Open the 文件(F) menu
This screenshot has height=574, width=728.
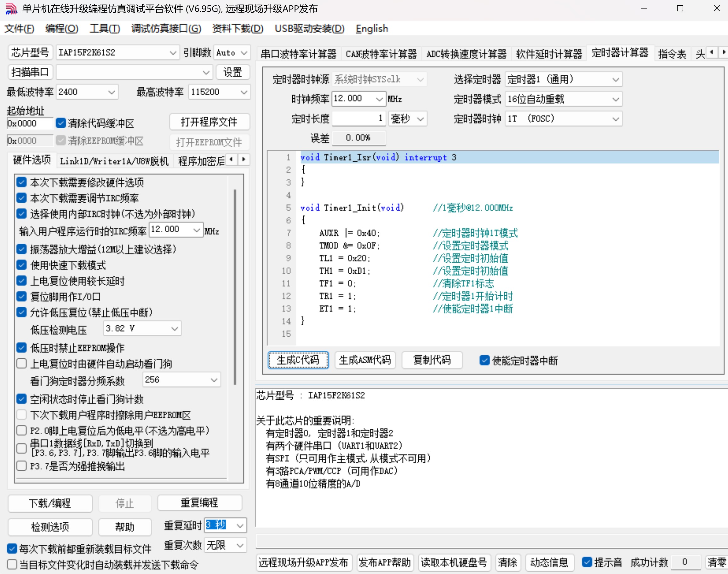(20, 29)
